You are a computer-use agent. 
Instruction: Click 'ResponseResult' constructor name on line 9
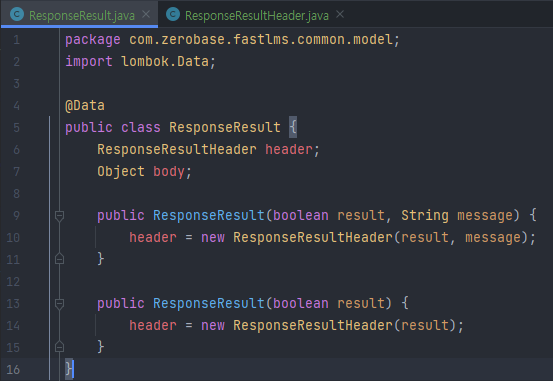(x=209, y=215)
